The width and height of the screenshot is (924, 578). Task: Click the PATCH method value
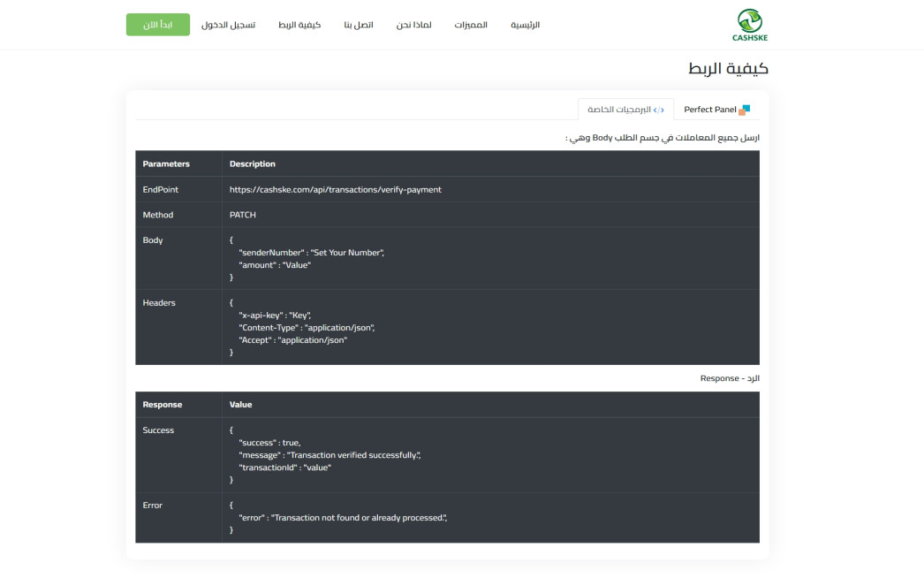pyautogui.click(x=243, y=215)
